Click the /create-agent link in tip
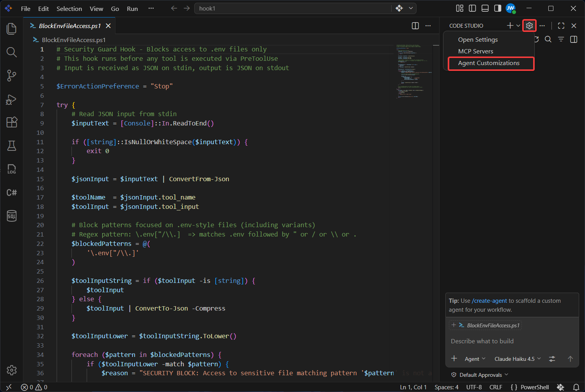The width and height of the screenshot is (585, 392). 489,301
